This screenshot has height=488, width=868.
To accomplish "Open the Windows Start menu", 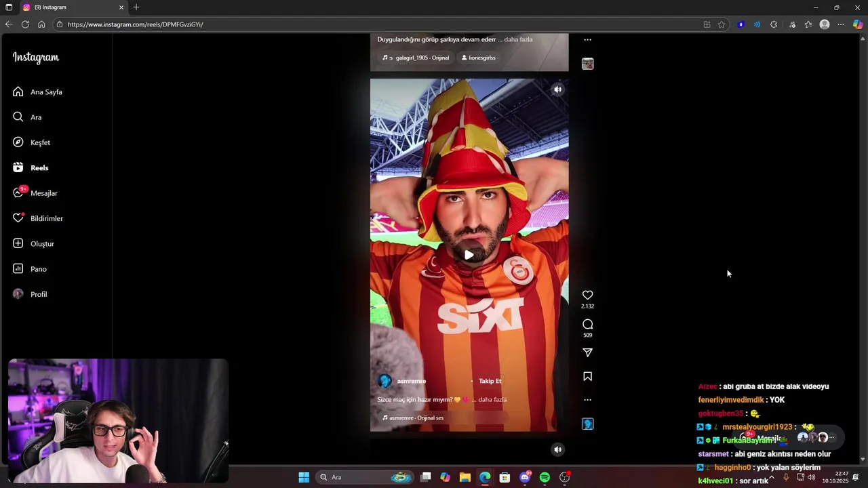I will pos(304,477).
